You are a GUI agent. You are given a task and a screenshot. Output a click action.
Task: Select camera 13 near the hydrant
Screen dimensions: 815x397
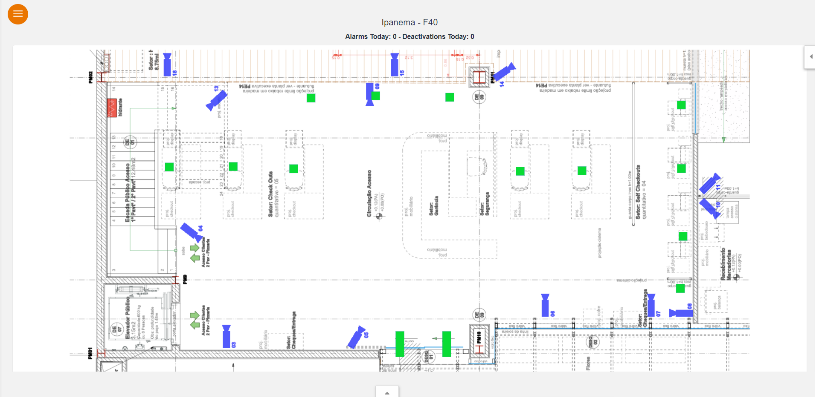point(216,100)
